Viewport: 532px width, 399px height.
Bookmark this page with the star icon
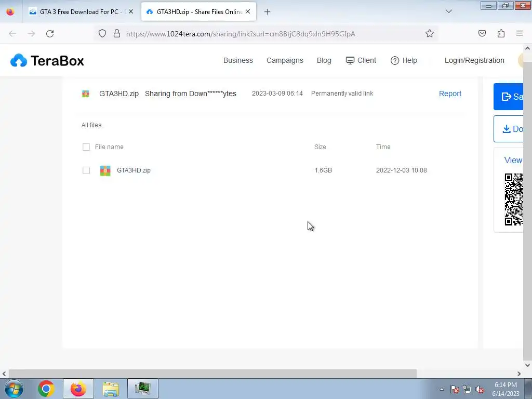tap(430, 33)
